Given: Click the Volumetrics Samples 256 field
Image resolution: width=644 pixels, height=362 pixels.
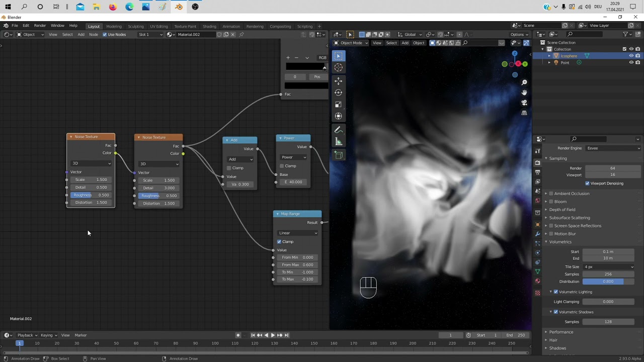Looking at the screenshot, I should (608, 275).
